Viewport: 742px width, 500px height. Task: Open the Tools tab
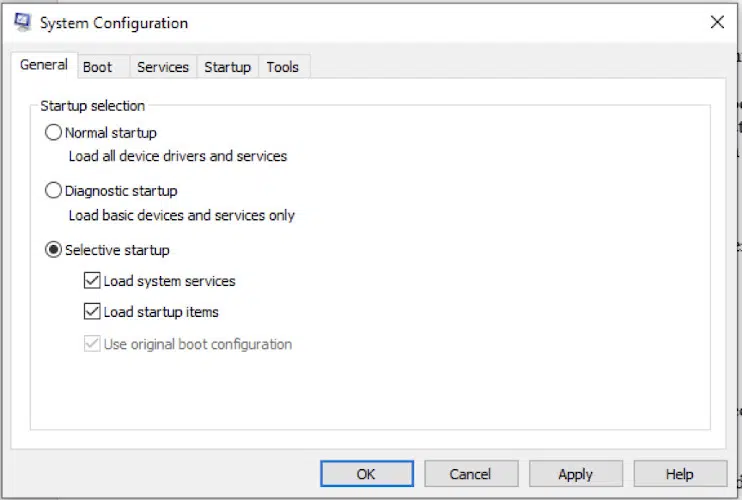click(x=282, y=67)
